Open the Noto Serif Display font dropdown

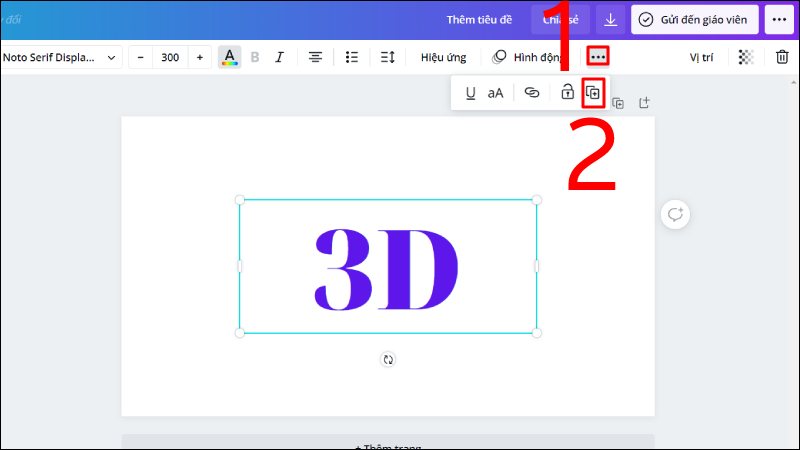pyautogui.click(x=60, y=57)
